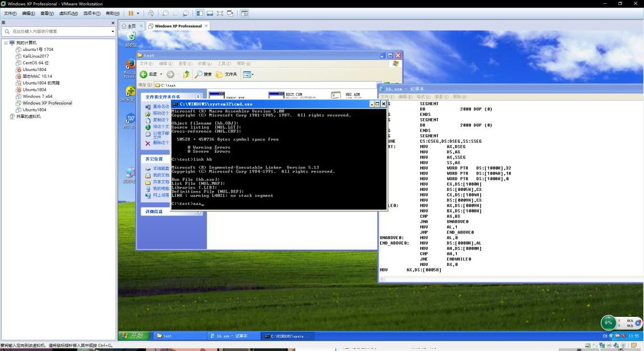Click the take snapshot clock icon
The height and width of the screenshot is (351, 644).
pos(165,13)
